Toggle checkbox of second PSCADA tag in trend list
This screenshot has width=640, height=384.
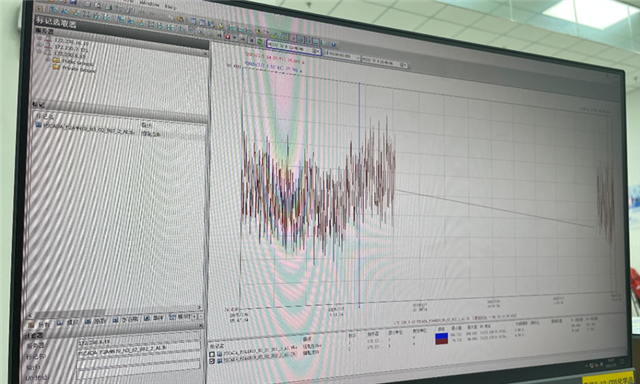212,361
